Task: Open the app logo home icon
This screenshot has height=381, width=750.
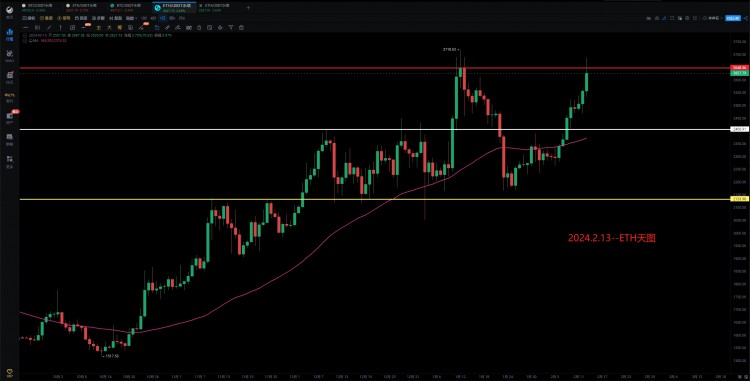Action: (10, 10)
